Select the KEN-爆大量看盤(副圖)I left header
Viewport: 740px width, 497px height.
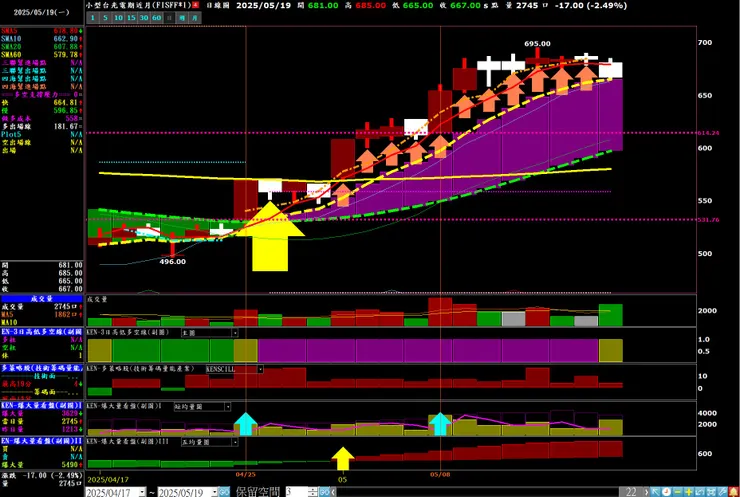pos(42,405)
